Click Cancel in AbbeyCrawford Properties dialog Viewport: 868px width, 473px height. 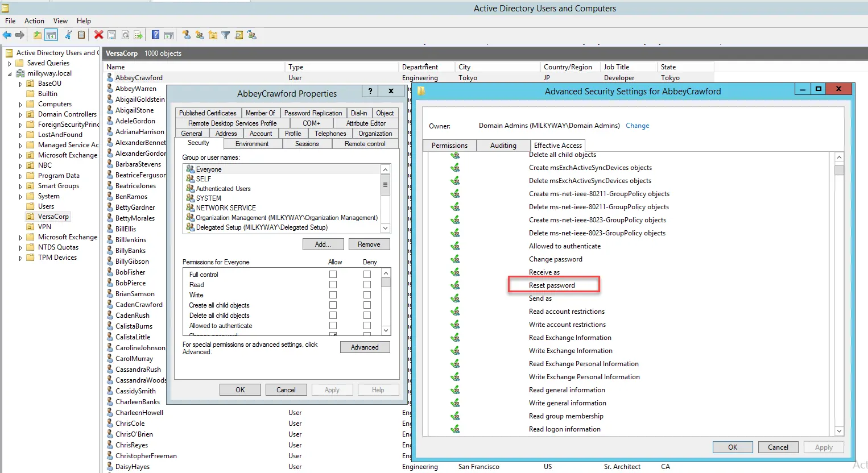286,390
